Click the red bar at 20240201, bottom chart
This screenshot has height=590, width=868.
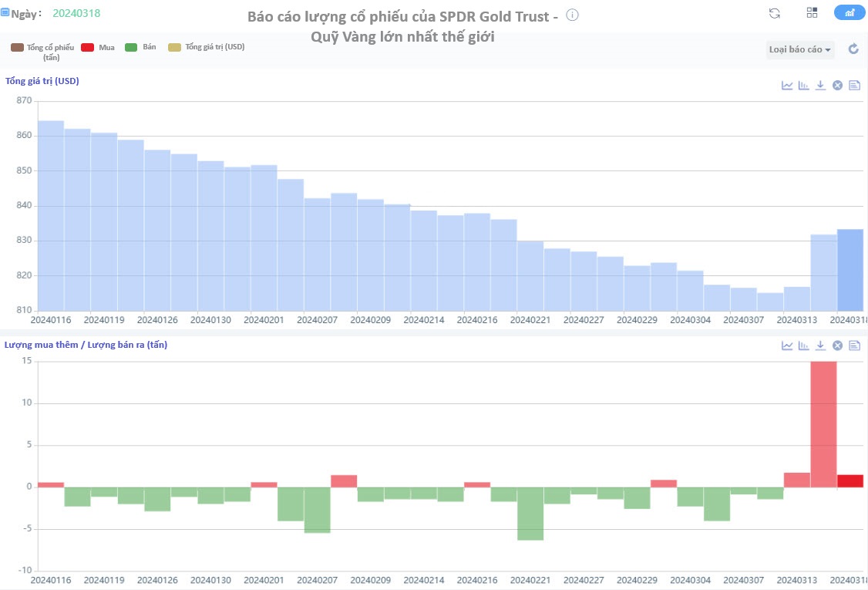(x=264, y=485)
